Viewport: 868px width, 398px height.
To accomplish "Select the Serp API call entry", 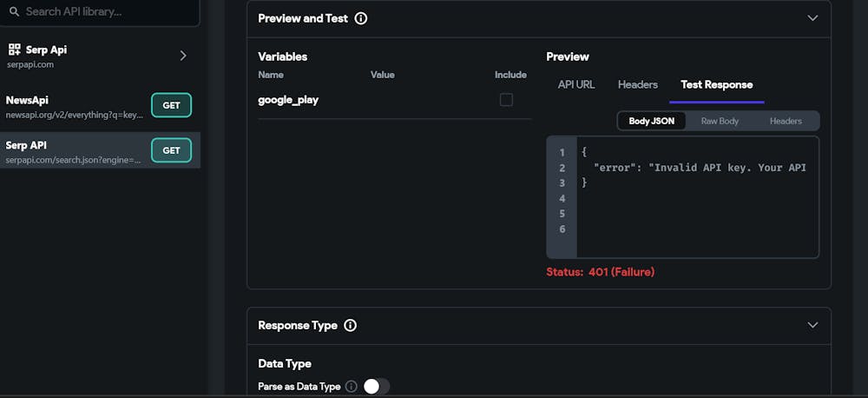I will [74, 150].
